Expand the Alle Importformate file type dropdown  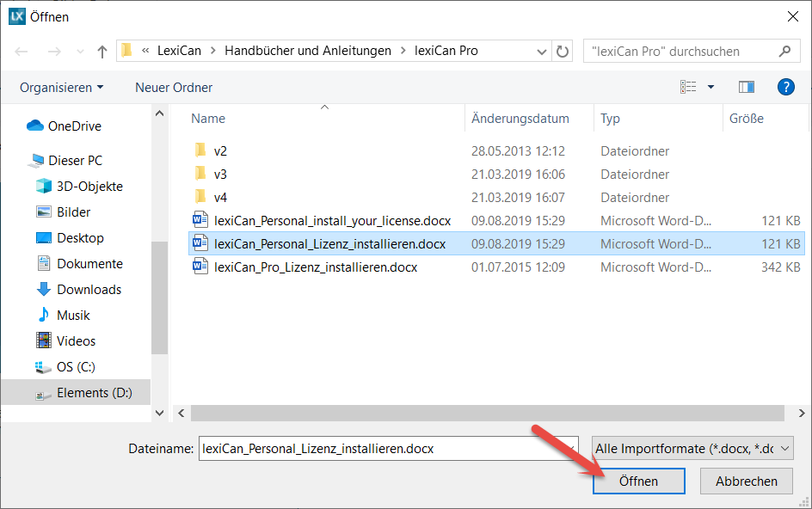pos(692,449)
